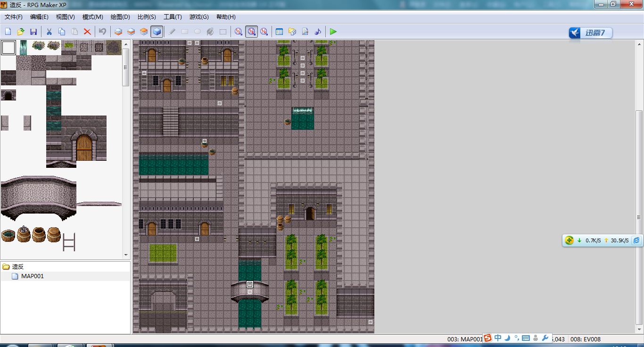Viewport: 644px width, 347px height.
Task: Cut selection using the scissors icon
Action: [49, 32]
